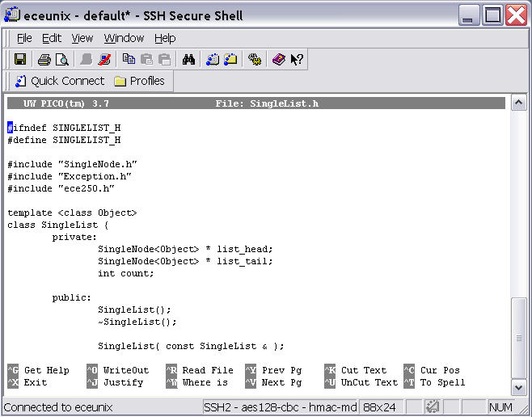Click the Find binoculars icon

(188, 59)
